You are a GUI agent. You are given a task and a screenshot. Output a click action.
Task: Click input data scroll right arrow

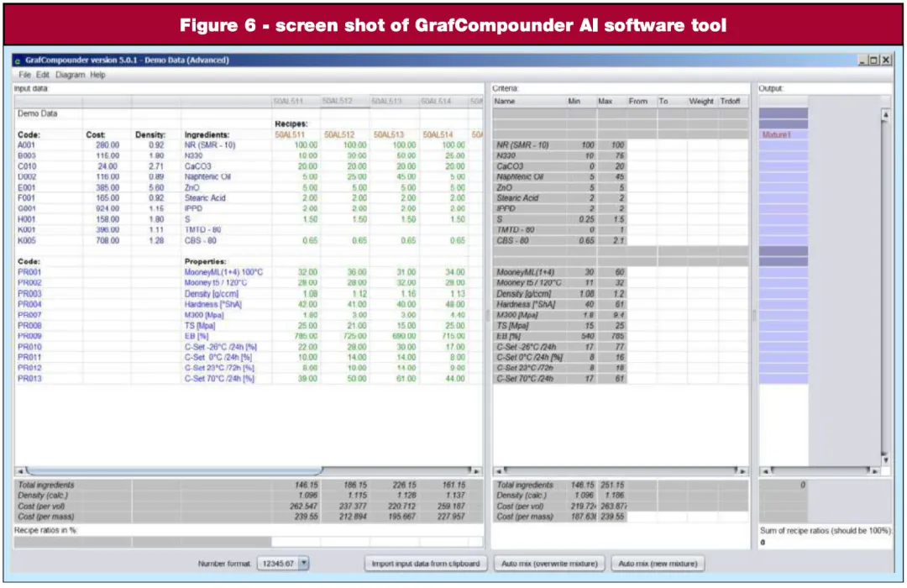tap(477, 471)
